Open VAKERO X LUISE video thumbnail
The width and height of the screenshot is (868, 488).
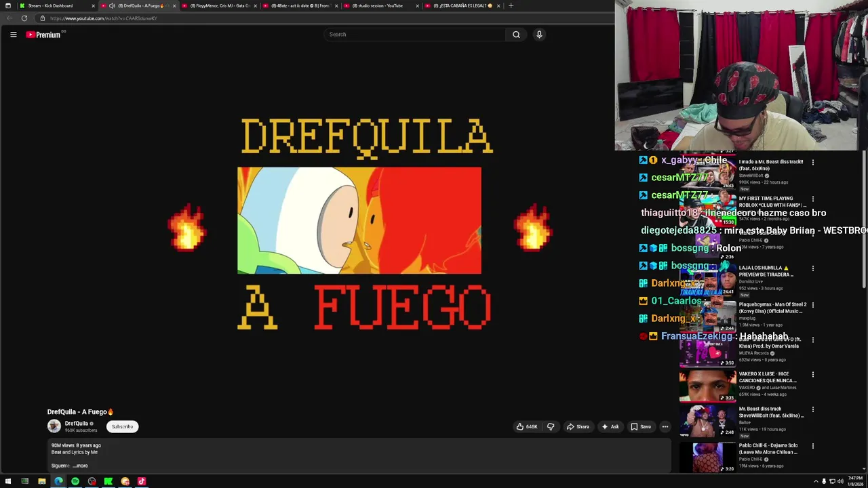point(707,386)
